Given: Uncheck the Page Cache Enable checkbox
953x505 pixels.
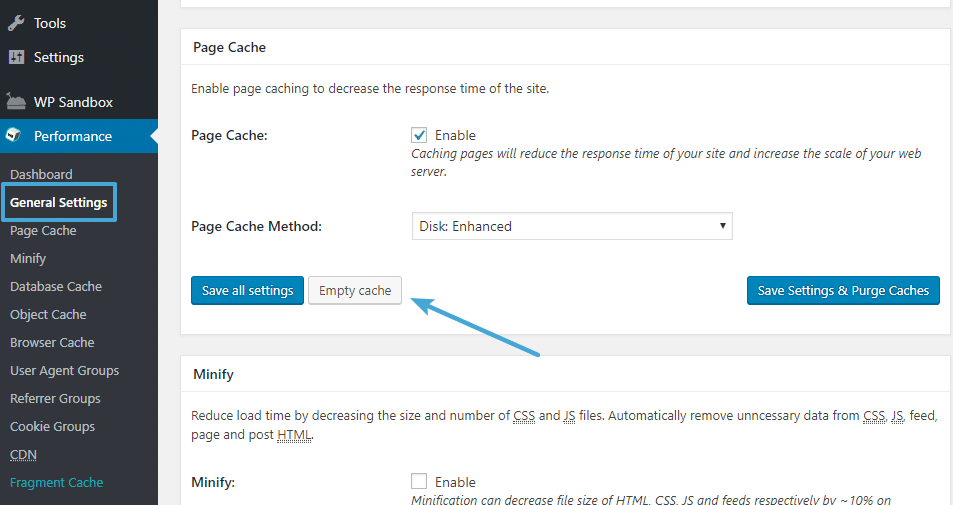Looking at the screenshot, I should [x=420, y=135].
